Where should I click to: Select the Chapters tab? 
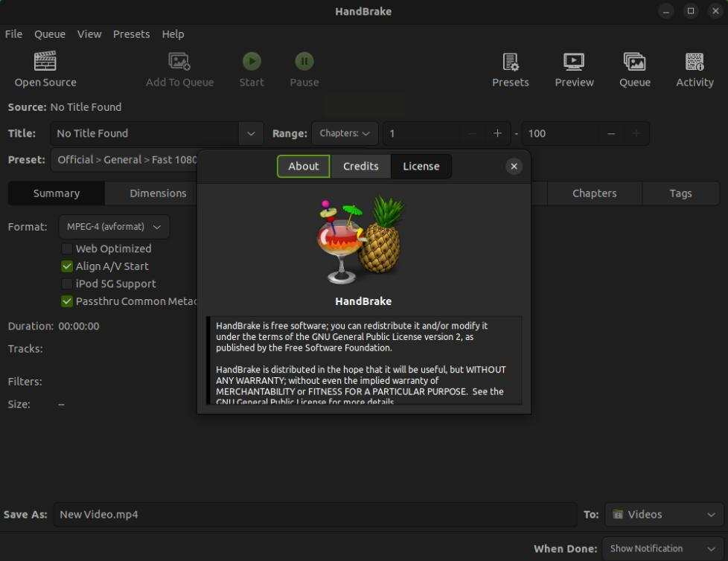(x=594, y=193)
